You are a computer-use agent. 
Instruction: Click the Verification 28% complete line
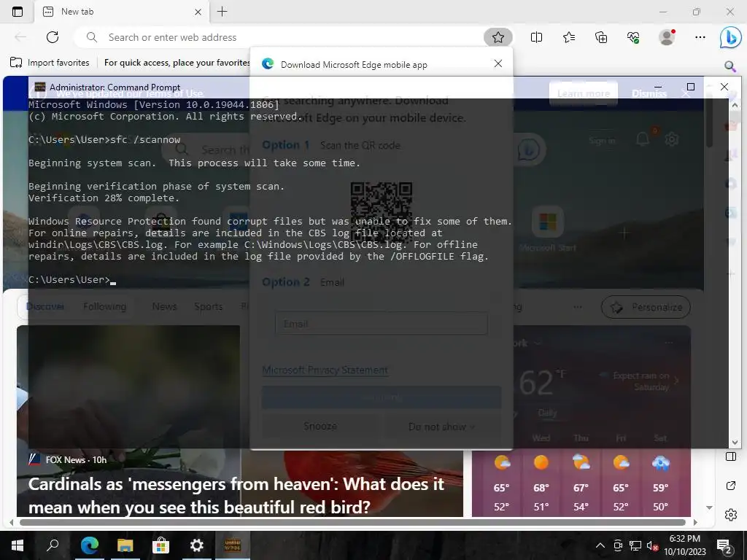[104, 198]
